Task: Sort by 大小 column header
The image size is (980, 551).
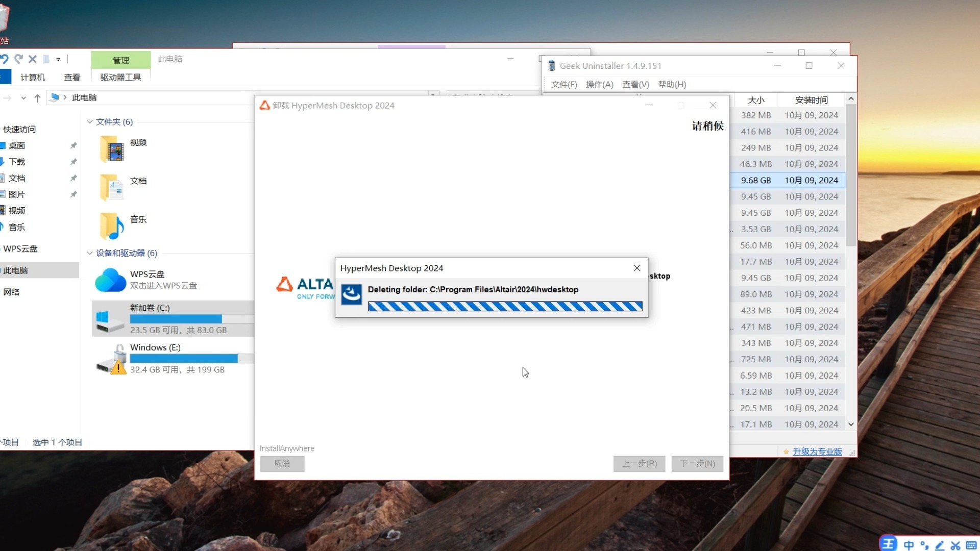Action: (x=756, y=100)
